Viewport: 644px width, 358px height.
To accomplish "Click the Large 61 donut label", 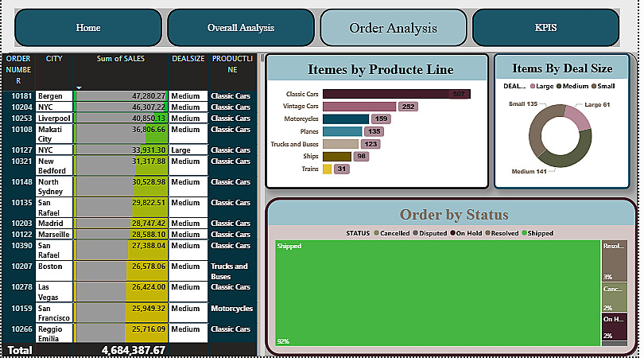I will pyautogui.click(x=597, y=105).
